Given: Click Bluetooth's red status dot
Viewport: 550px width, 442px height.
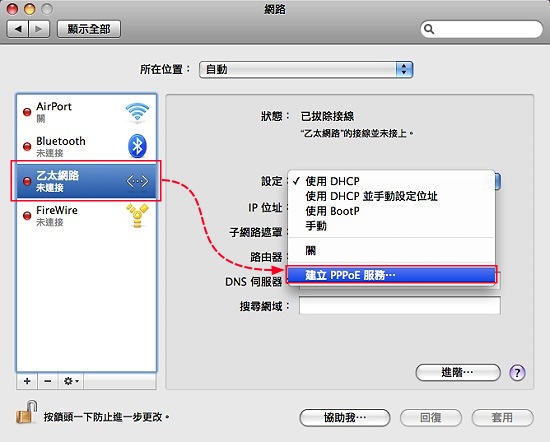Looking at the screenshot, I should click(27, 146).
